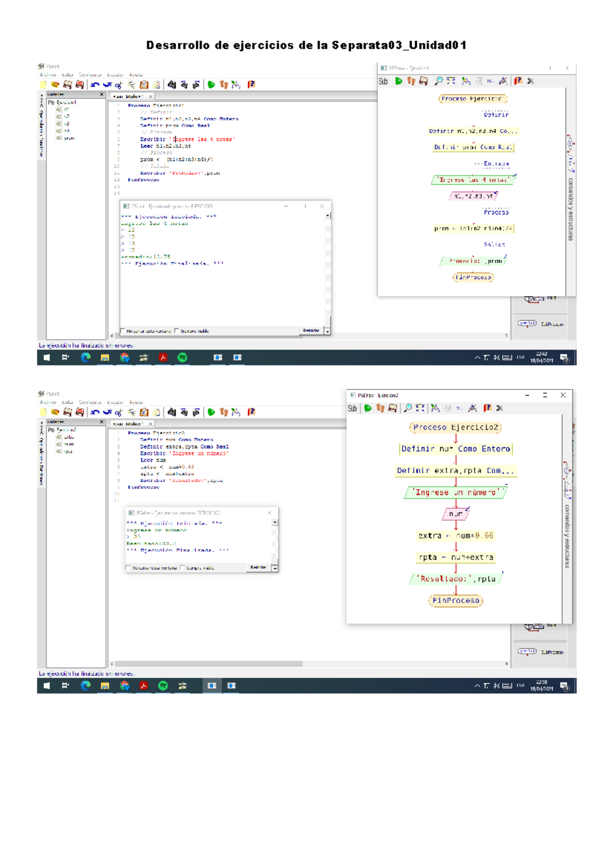Enable 'No cerrar esta ventana' in Ejercicio1 execution window
The width and height of the screenshot is (613, 868).
click(x=123, y=331)
